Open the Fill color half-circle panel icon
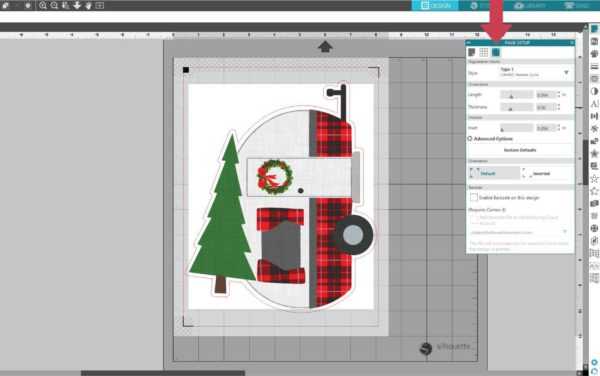 594,91
